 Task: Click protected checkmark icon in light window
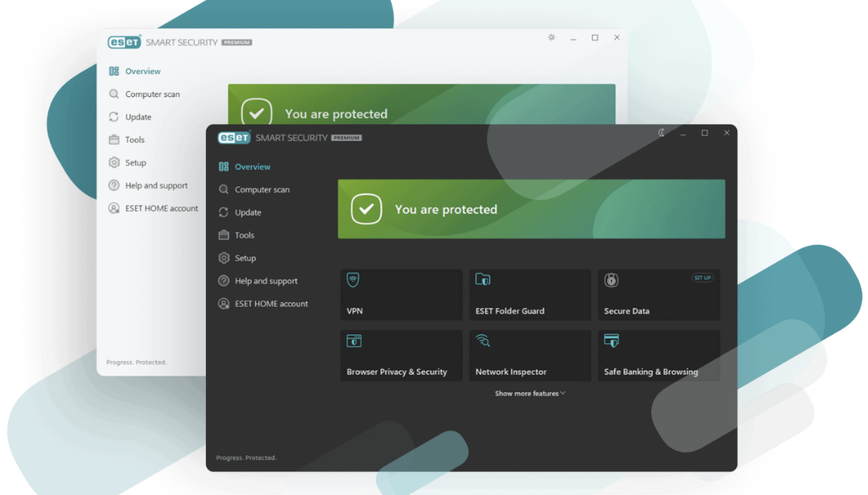tap(256, 111)
